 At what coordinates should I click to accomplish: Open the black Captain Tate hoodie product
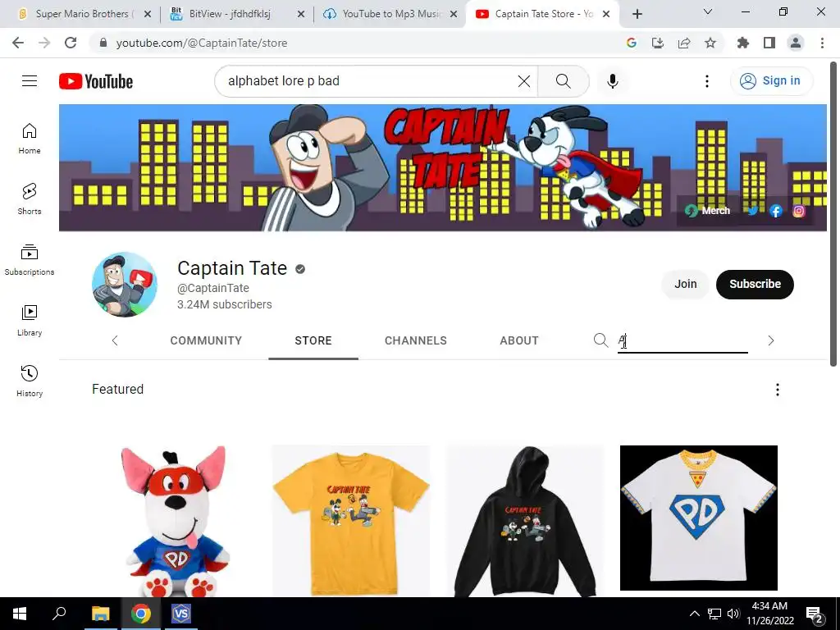[x=525, y=521]
